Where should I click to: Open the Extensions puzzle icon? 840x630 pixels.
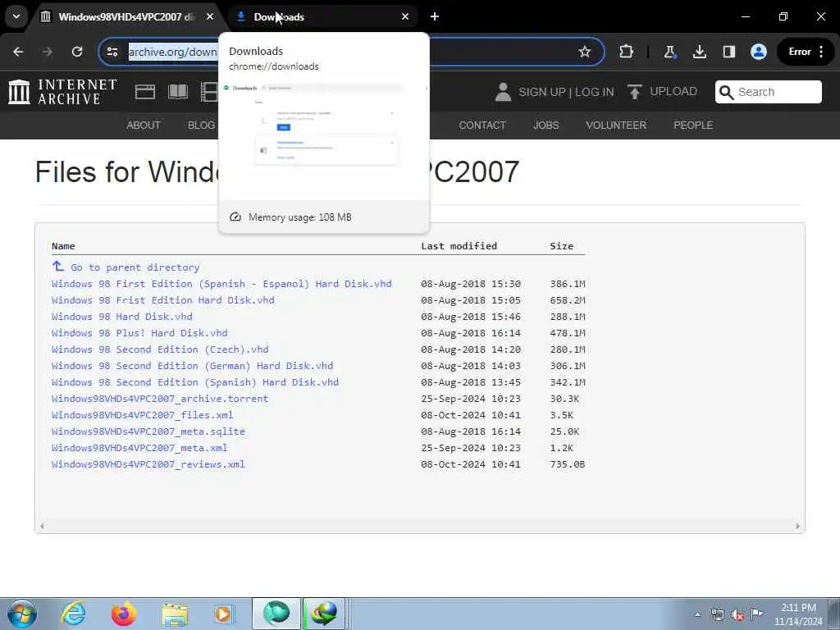[x=626, y=52]
